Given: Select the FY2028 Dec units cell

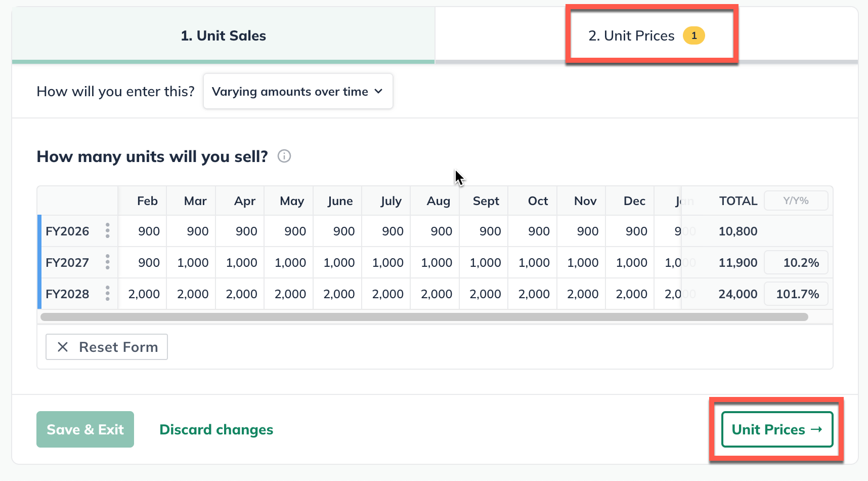Looking at the screenshot, I should pyautogui.click(x=631, y=294).
